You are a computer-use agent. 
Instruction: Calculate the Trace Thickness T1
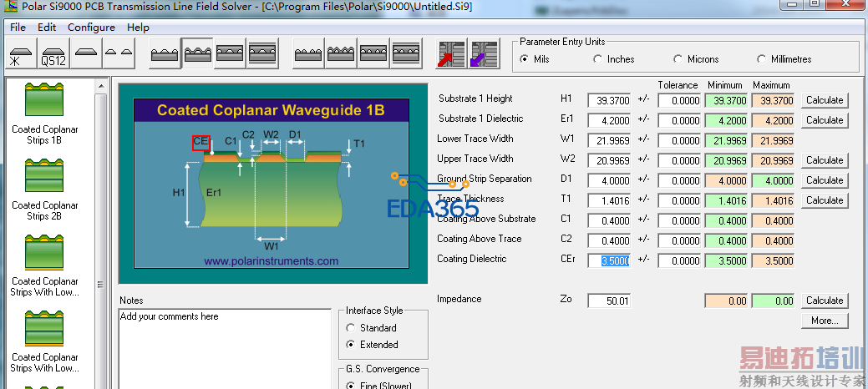click(x=825, y=200)
